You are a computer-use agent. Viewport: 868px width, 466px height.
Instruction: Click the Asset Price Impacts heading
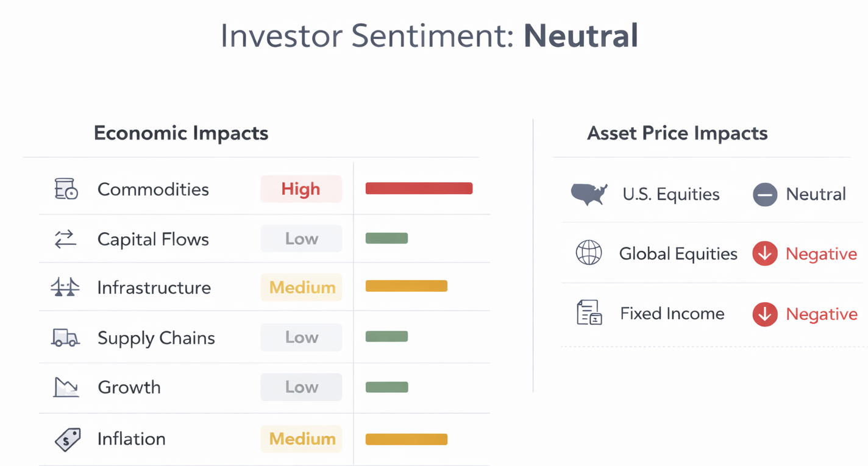[677, 133]
